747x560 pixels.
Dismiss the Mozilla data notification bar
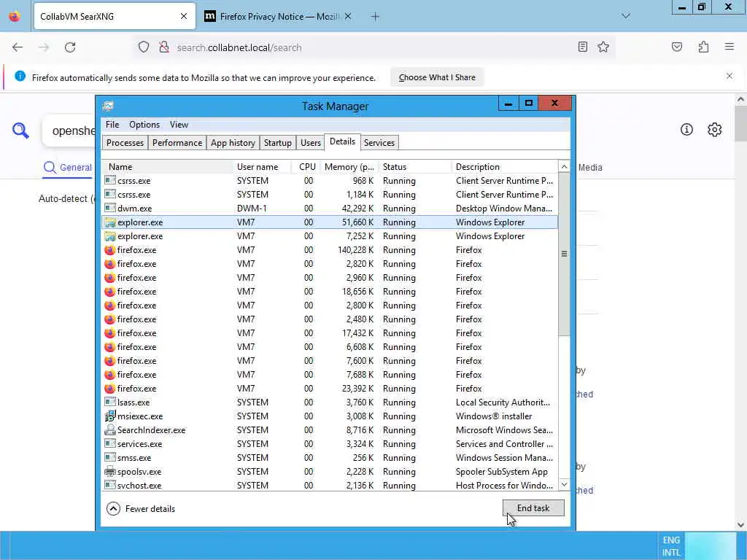tap(729, 76)
